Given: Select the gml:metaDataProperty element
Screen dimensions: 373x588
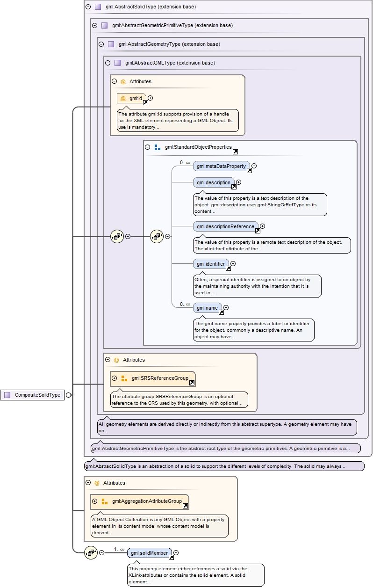Looking at the screenshot, I should pyautogui.click(x=221, y=166).
